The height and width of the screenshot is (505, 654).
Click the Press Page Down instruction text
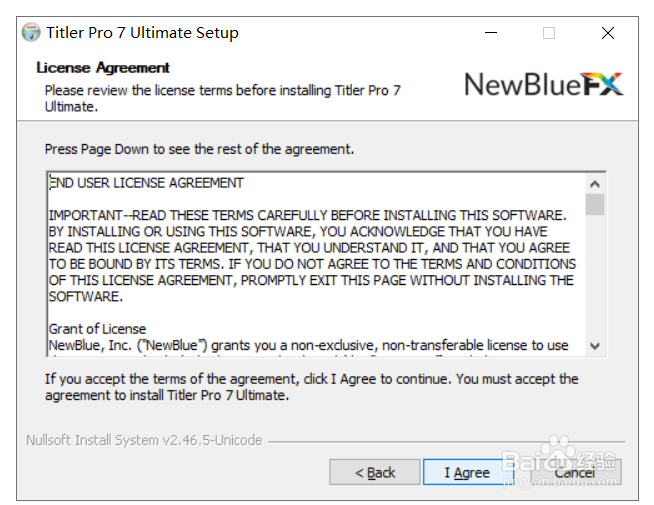[x=199, y=149]
